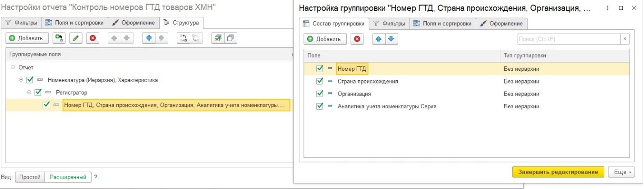Switch to Оформление tab in grouping dialog

click(x=502, y=23)
